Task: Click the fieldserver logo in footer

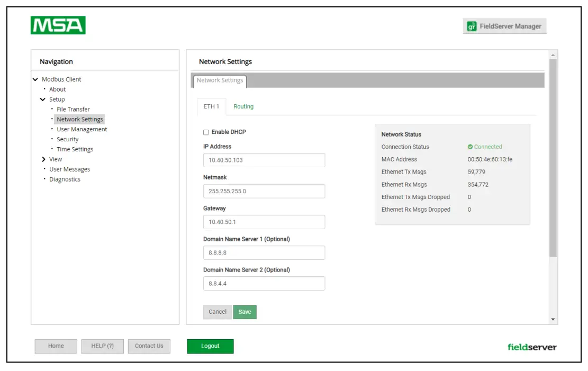Action: (x=532, y=347)
